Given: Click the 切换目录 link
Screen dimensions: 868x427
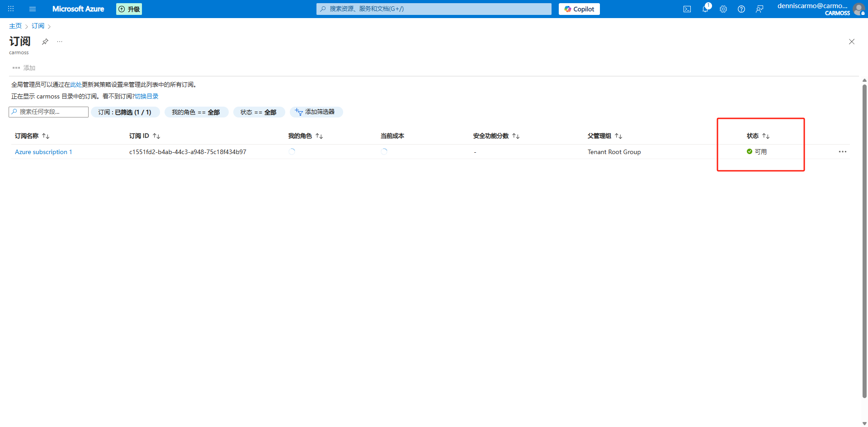Looking at the screenshot, I should click(x=146, y=96).
